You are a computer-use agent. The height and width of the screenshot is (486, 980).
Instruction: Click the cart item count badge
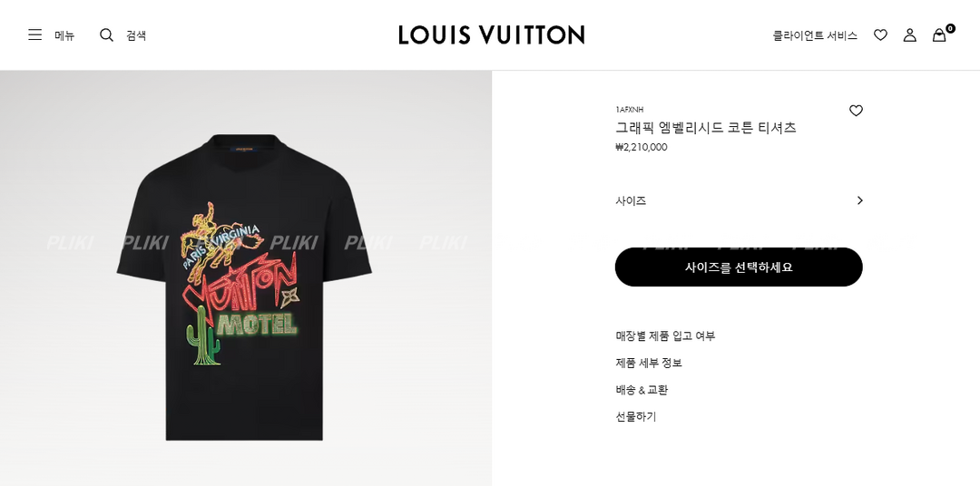coord(950,28)
